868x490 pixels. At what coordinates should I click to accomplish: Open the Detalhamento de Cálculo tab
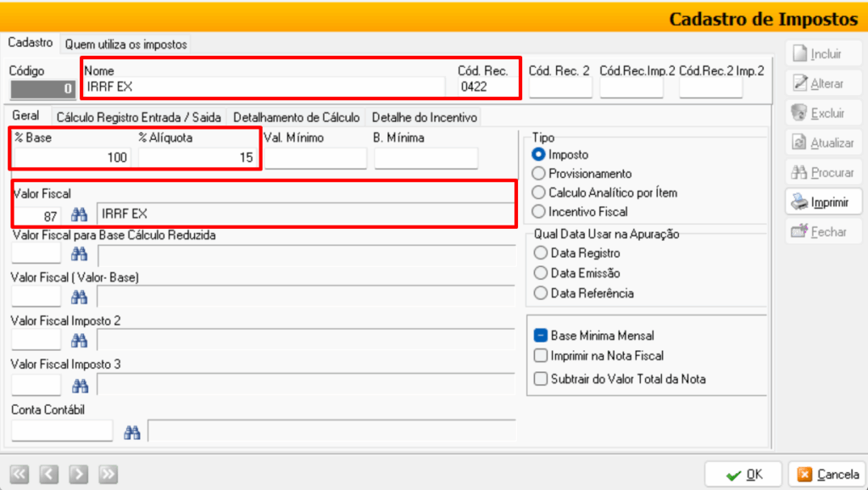click(x=296, y=117)
